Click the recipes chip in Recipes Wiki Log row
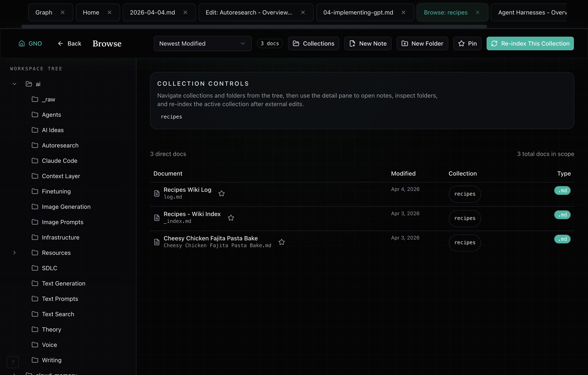 point(465,194)
